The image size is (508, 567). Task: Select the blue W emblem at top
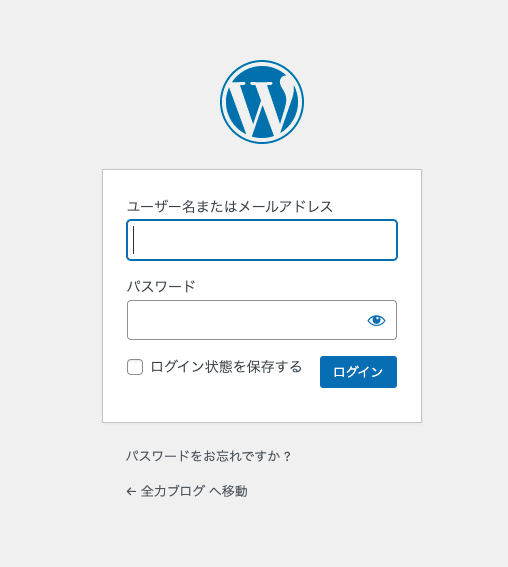(x=262, y=102)
